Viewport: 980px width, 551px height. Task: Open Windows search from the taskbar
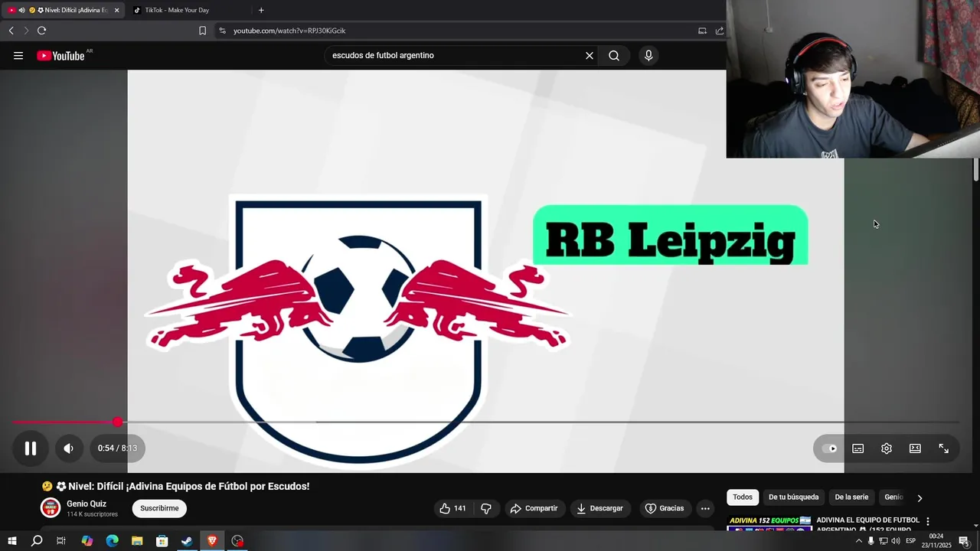[x=37, y=541]
